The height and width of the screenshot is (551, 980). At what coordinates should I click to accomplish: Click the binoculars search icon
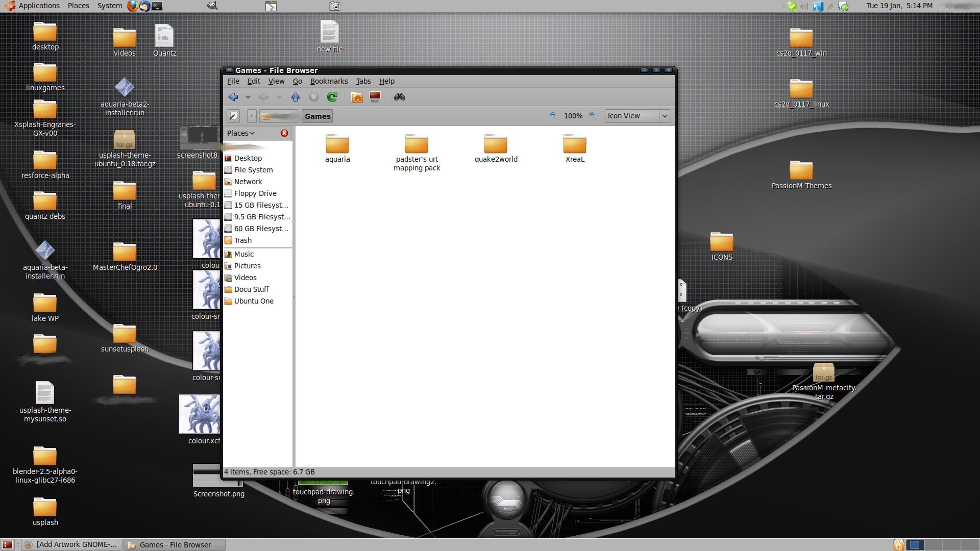click(400, 97)
